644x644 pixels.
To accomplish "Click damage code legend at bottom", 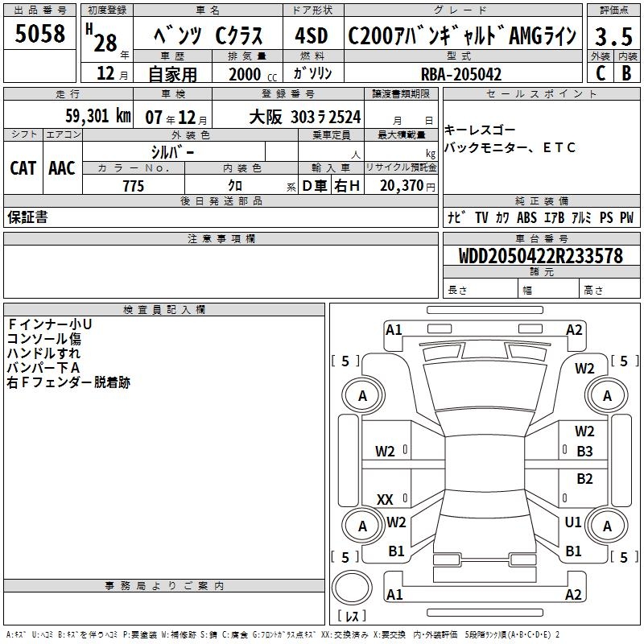I will [x=283, y=635].
